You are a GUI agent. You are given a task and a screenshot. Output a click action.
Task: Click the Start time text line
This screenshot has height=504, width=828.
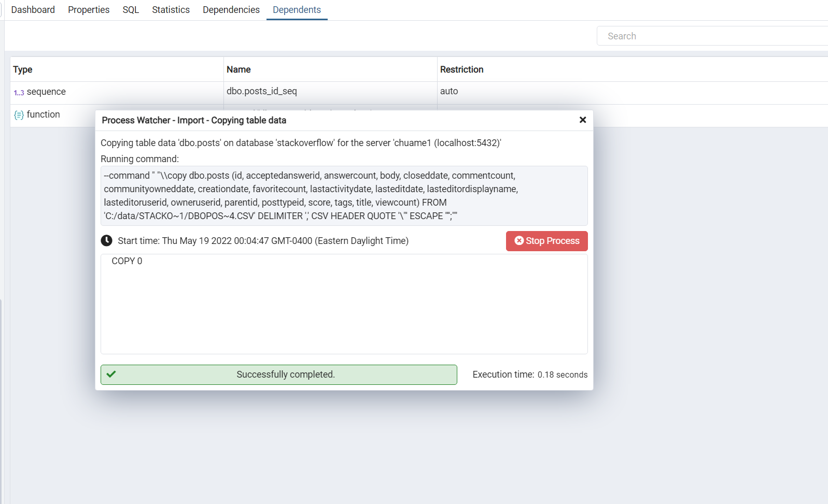click(263, 241)
